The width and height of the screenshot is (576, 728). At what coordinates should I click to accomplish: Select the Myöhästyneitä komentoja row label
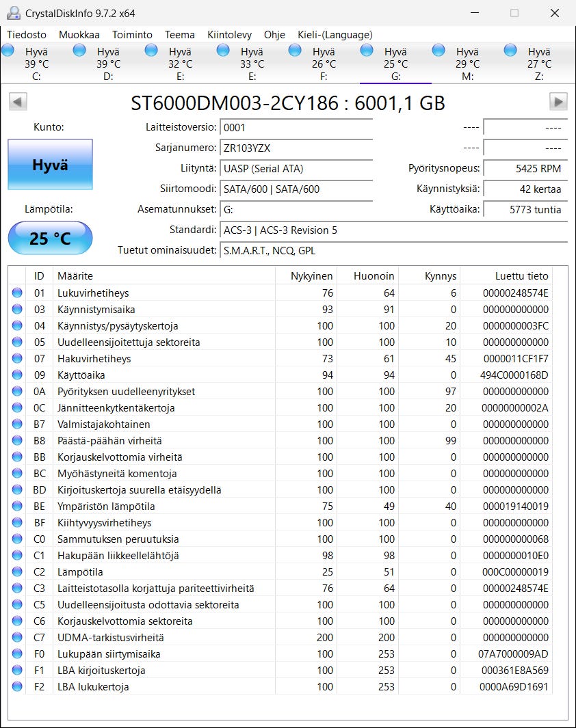116,474
